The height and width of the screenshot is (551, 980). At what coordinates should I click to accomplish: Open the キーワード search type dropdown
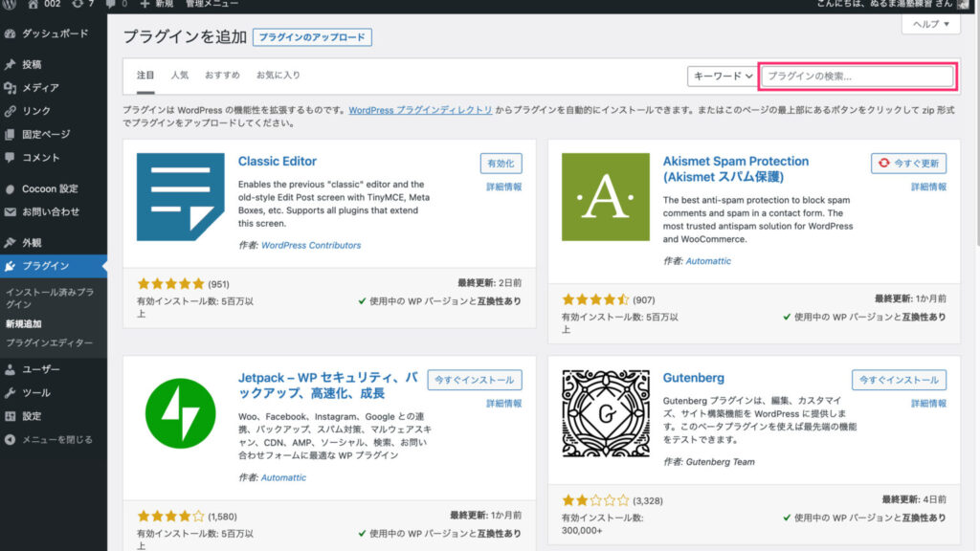pos(722,76)
